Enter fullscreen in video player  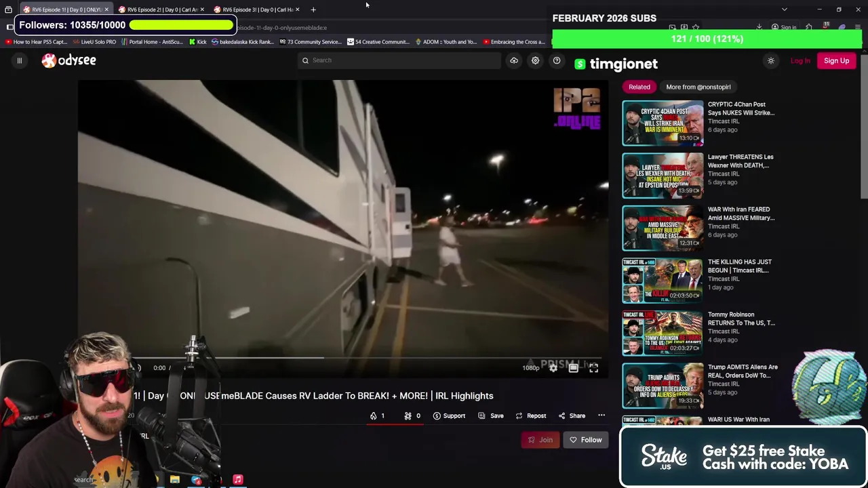593,367
